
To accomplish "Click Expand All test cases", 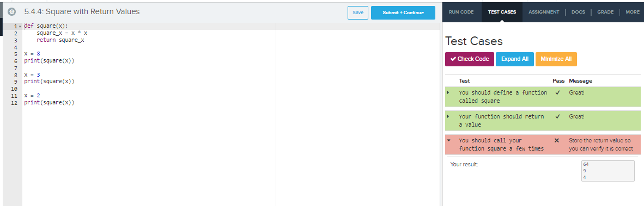I will click(515, 59).
